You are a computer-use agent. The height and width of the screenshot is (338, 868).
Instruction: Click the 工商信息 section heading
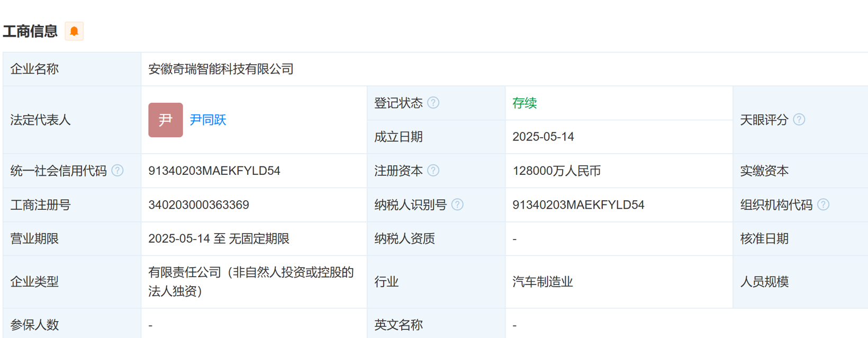[x=30, y=31]
